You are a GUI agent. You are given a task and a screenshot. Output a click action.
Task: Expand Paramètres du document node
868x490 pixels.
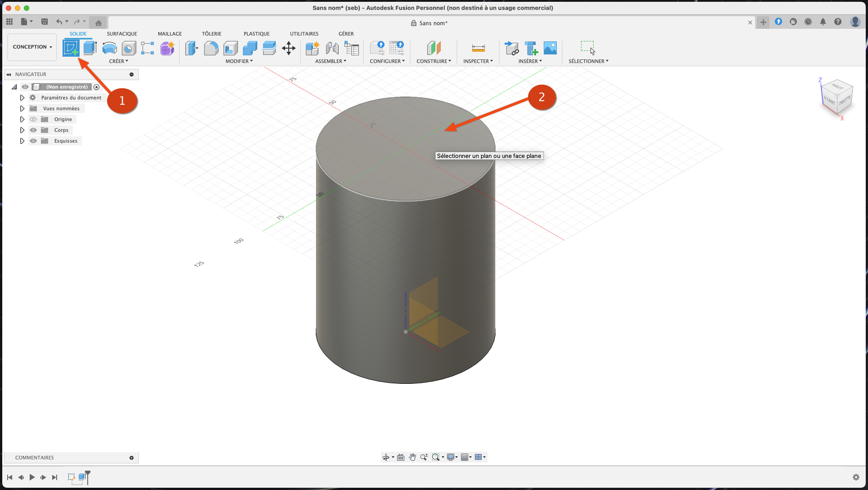[x=22, y=98]
